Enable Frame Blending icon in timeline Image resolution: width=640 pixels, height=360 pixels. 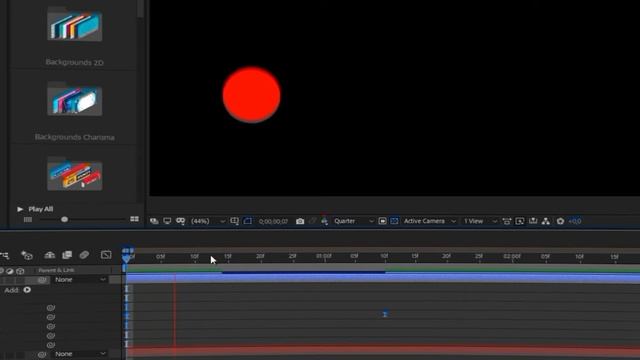[x=67, y=255]
